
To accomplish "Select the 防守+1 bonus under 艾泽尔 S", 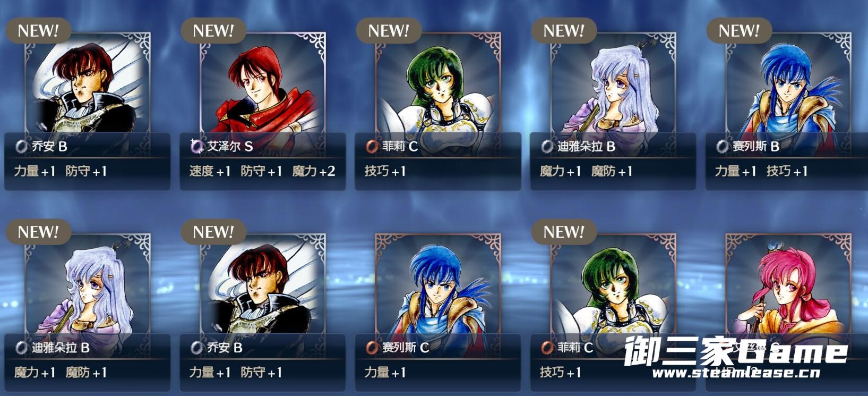I will [262, 171].
